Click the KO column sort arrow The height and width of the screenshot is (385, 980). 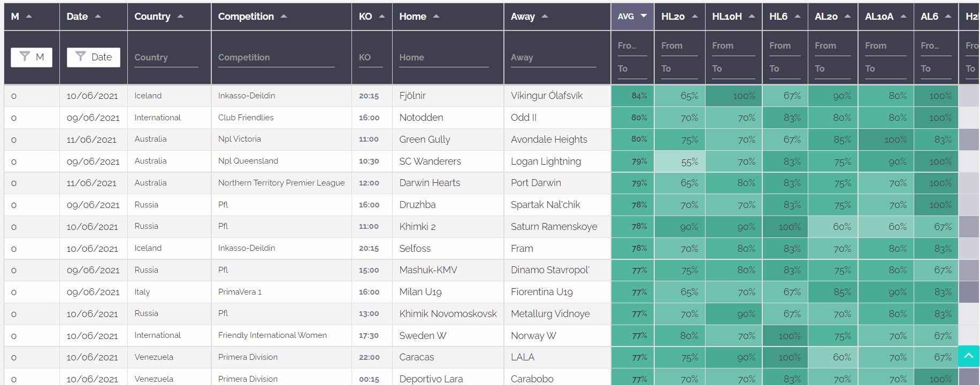click(382, 16)
